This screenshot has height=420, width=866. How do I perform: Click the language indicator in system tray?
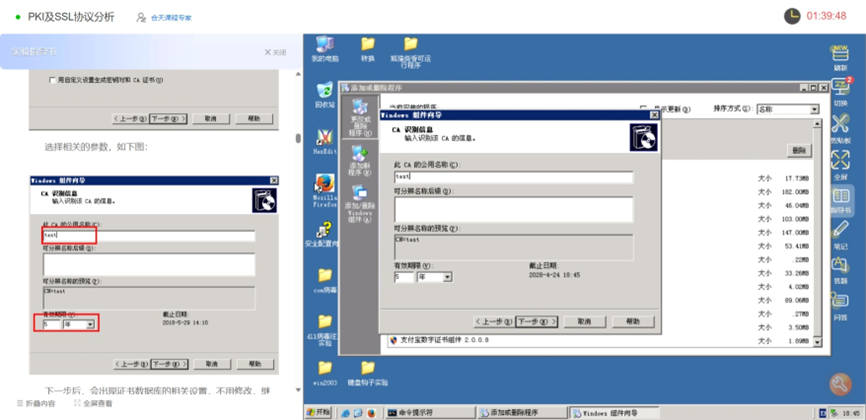coord(822,413)
